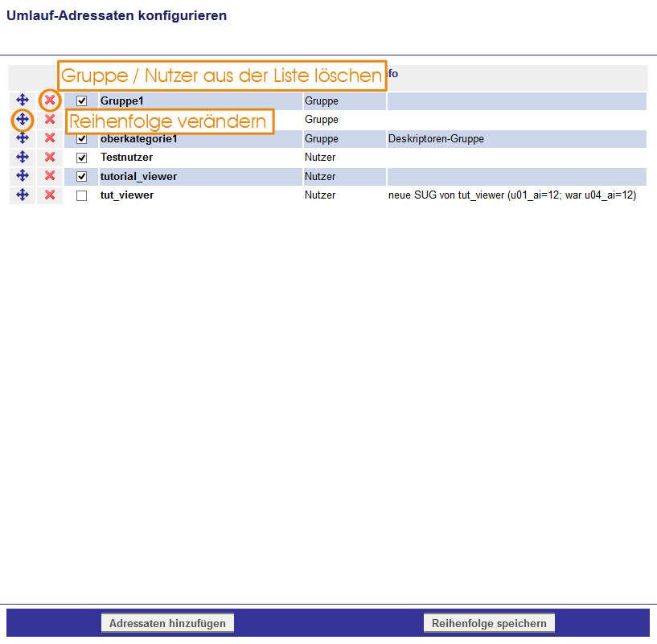Image resolution: width=657 pixels, height=644 pixels.
Task: Uncheck the Gruppe1 checkbox
Action: tap(82, 101)
